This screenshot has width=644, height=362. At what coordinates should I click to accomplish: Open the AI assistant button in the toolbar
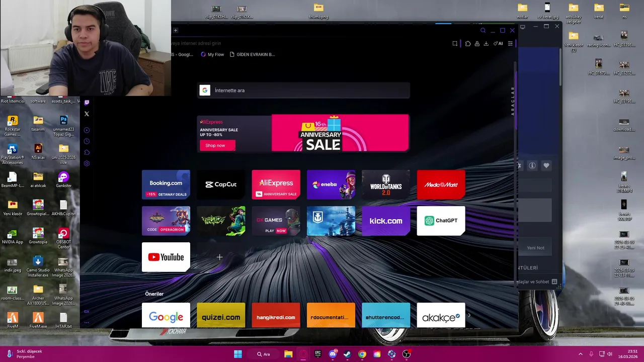coord(498,44)
